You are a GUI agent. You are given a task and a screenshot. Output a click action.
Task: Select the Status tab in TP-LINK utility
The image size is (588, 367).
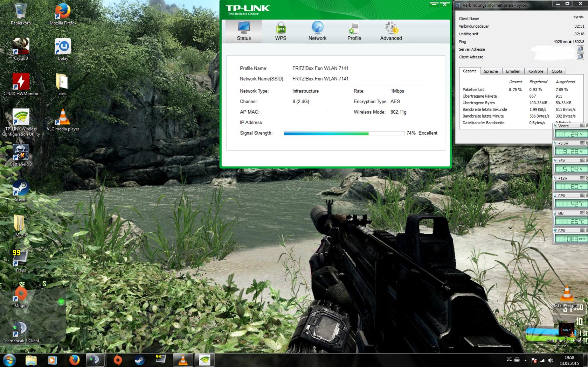(244, 31)
